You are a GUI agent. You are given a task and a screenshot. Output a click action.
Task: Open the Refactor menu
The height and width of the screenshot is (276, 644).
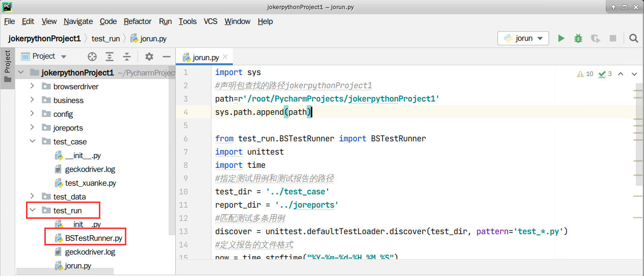click(x=138, y=21)
